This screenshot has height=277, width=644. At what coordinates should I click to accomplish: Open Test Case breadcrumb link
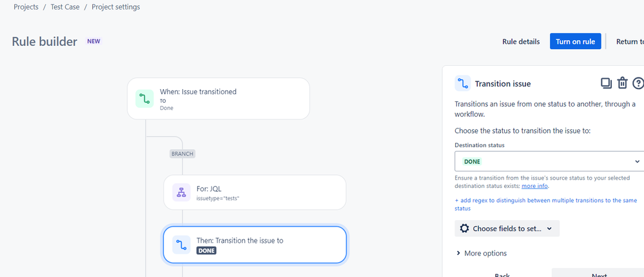point(65,7)
